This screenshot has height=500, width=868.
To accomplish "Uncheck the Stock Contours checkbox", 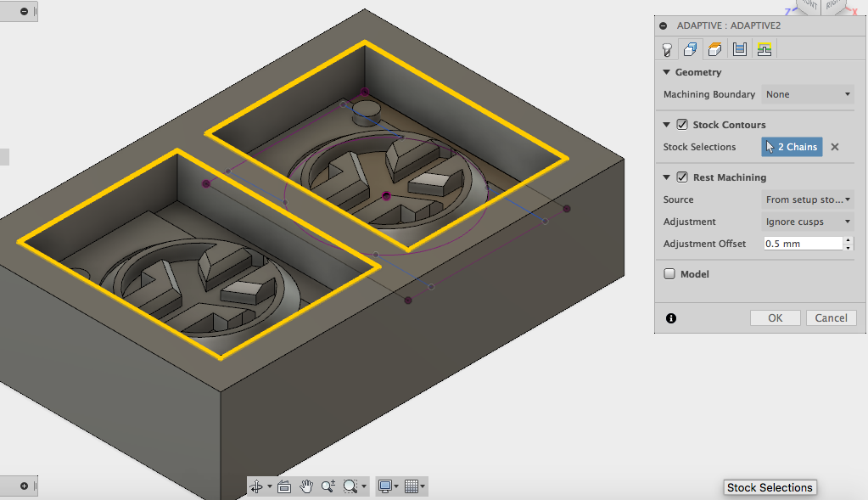I will (682, 125).
